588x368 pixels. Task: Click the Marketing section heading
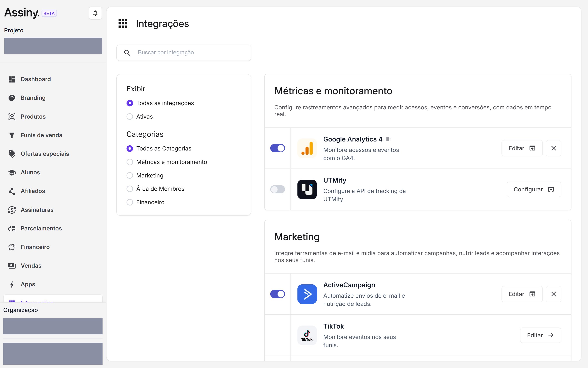tap(297, 237)
